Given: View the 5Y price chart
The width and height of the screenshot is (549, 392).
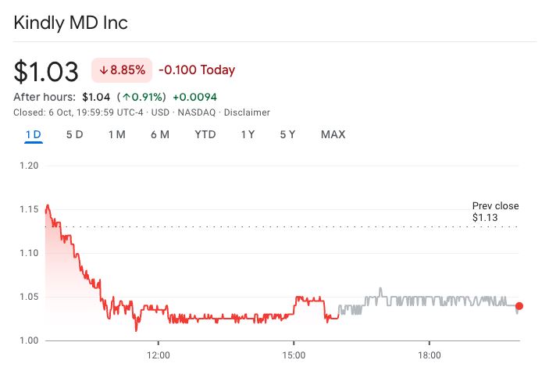Looking at the screenshot, I should [287, 134].
